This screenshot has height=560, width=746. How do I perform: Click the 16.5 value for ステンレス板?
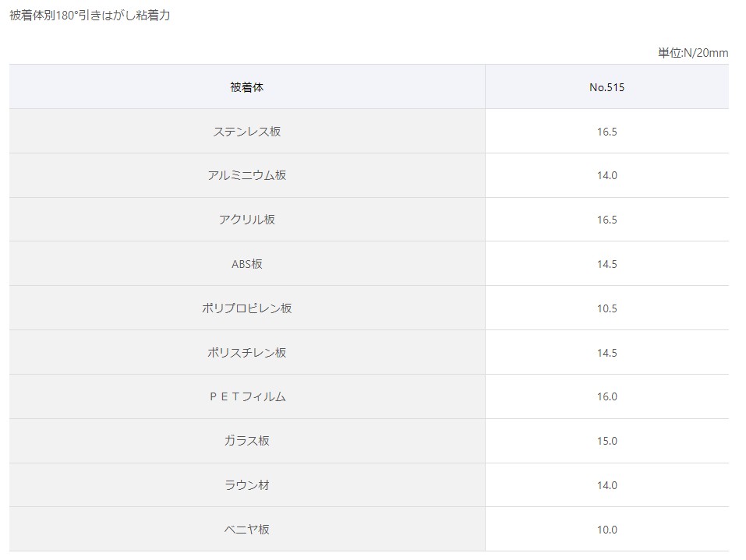pyautogui.click(x=607, y=131)
